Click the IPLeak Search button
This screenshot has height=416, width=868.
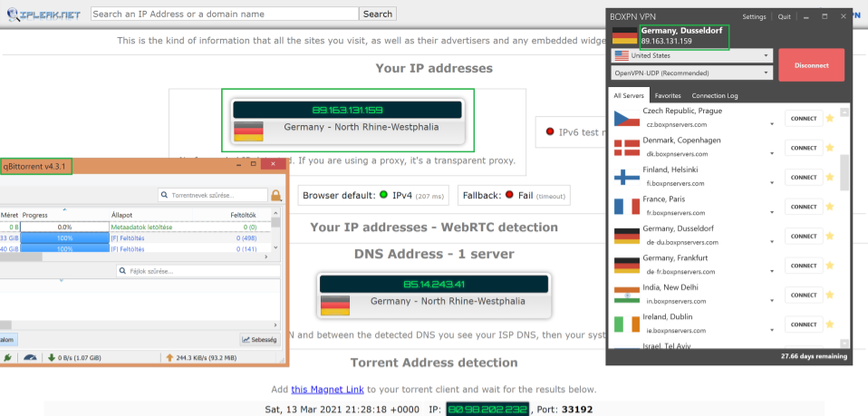378,14
